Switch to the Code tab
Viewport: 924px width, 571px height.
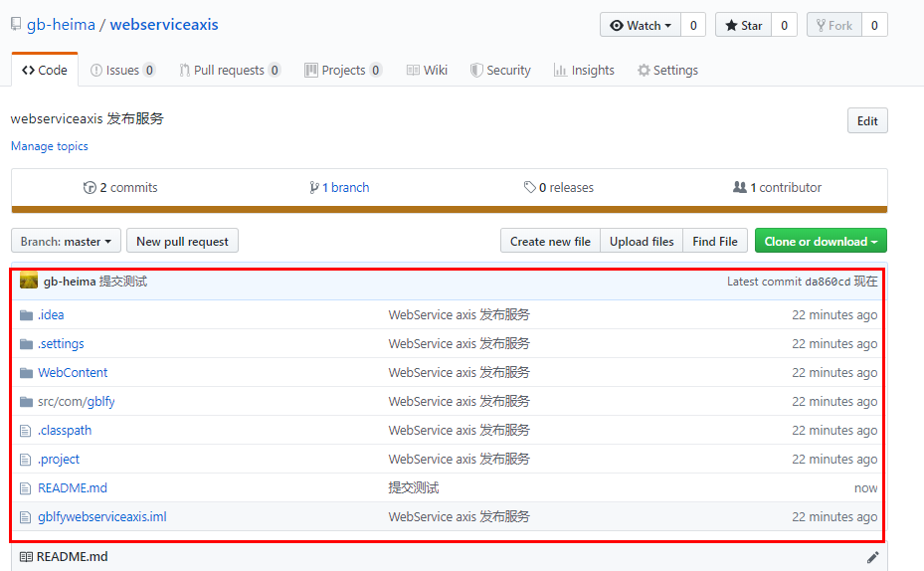(45, 70)
